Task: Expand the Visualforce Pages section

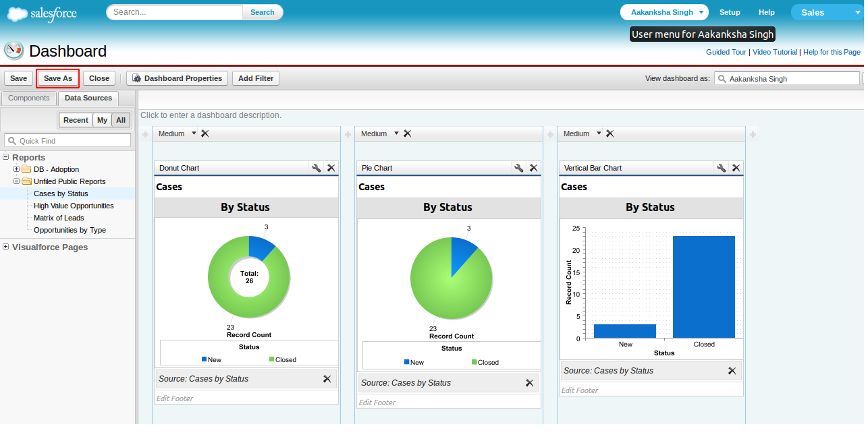Action: pyautogui.click(x=6, y=247)
